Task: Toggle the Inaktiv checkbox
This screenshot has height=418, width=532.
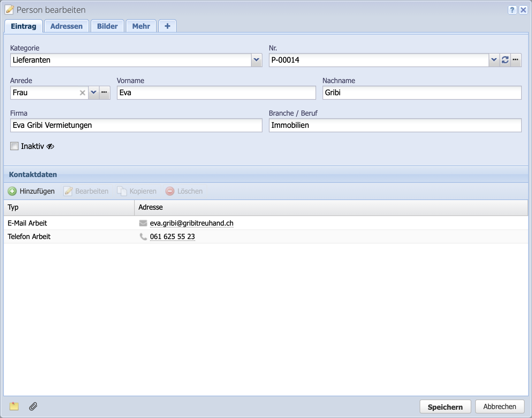Action: (14, 146)
